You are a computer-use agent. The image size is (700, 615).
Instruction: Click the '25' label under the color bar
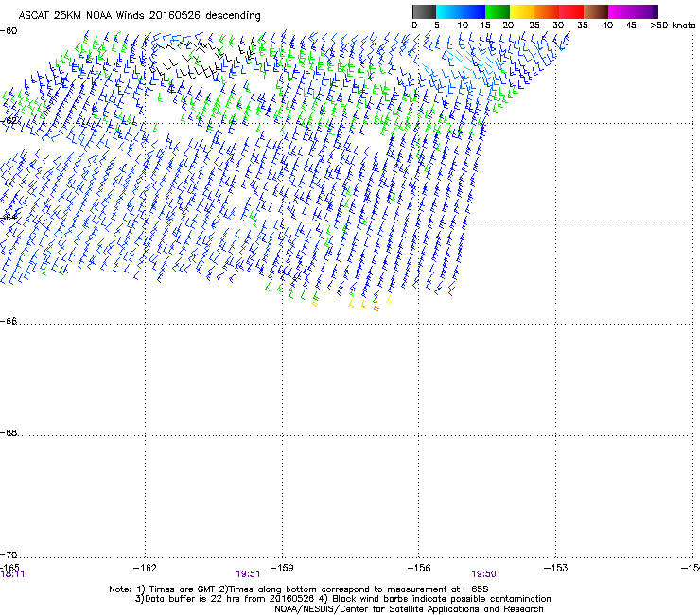[534, 26]
